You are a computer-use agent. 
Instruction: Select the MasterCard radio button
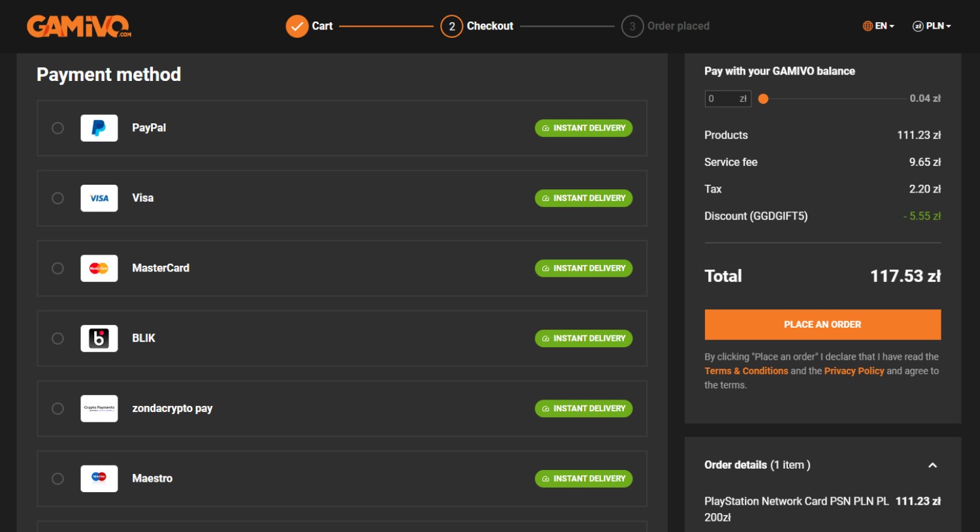(x=57, y=268)
